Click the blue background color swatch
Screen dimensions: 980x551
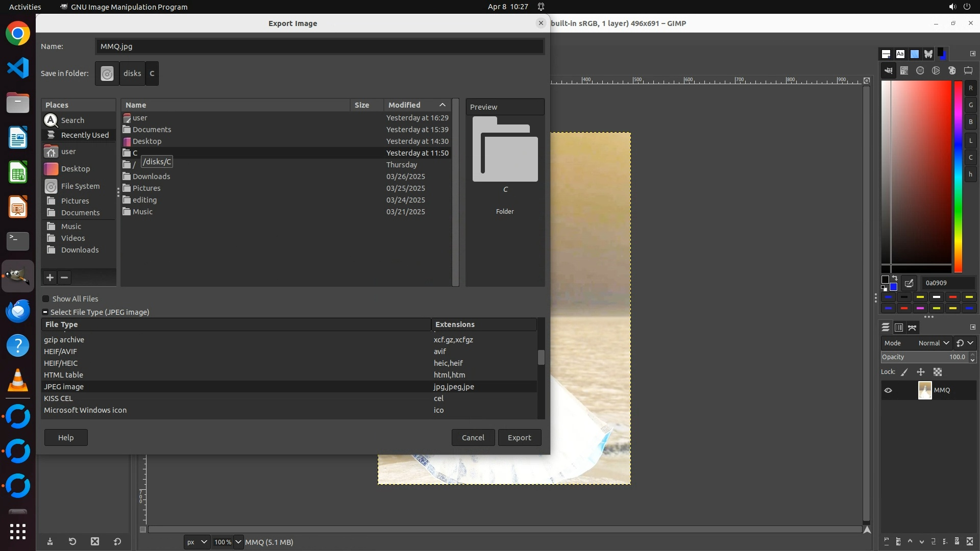(x=893, y=287)
